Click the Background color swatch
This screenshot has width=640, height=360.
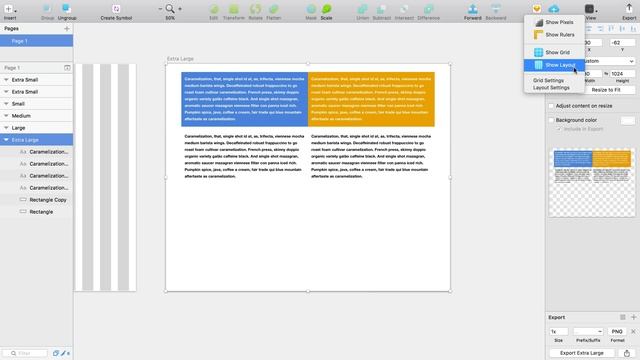tap(628, 120)
